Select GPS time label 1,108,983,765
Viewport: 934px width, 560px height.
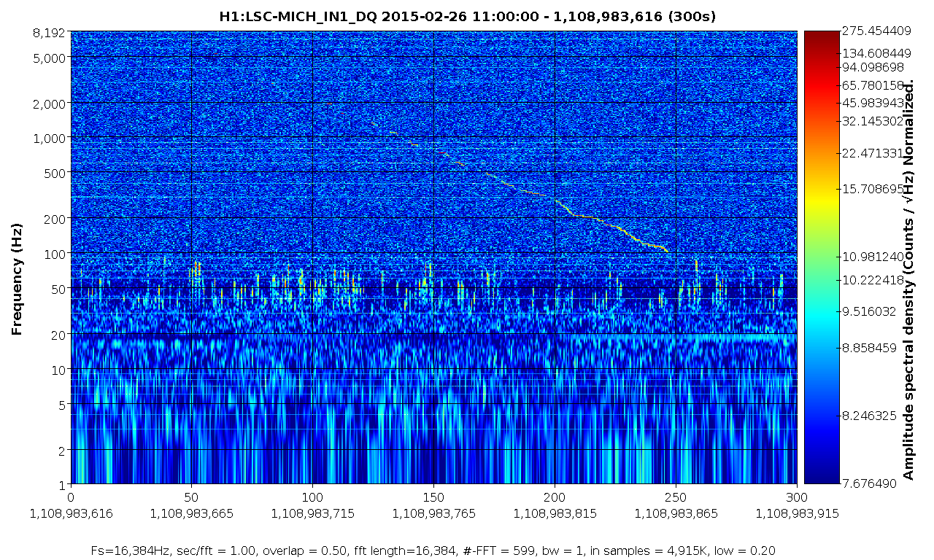433,513
